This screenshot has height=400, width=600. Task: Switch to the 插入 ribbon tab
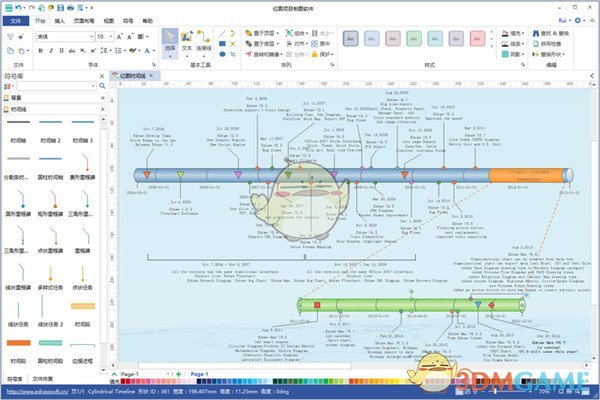coord(60,21)
